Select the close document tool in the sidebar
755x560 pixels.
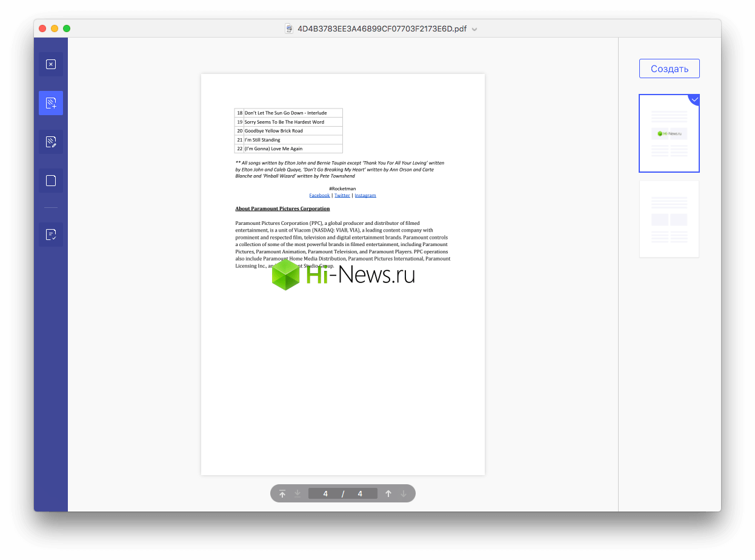(x=51, y=64)
